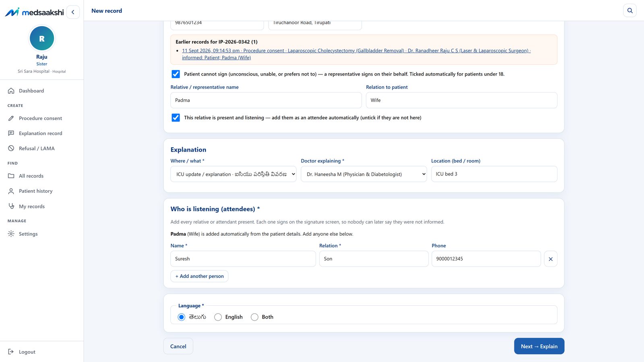644x362 pixels.
Task: Click the medsaakshi logo icon
Action: point(12,12)
